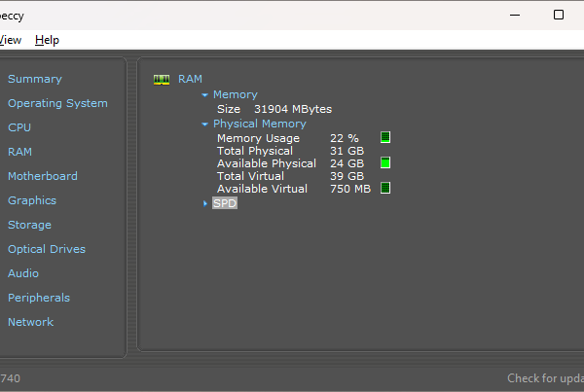Collapse the Memory section
The height and width of the screenshot is (392, 584).
pyautogui.click(x=205, y=95)
